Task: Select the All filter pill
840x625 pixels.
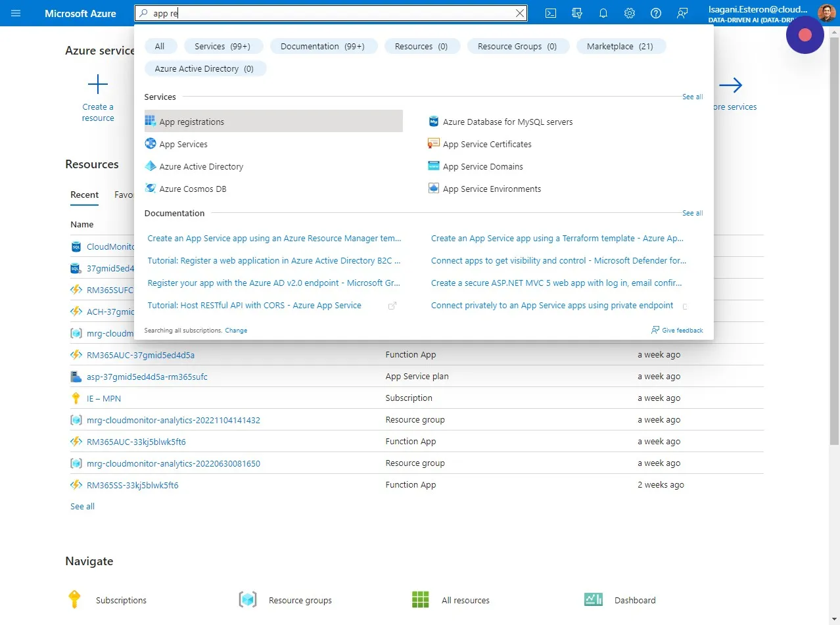Action: coord(160,46)
